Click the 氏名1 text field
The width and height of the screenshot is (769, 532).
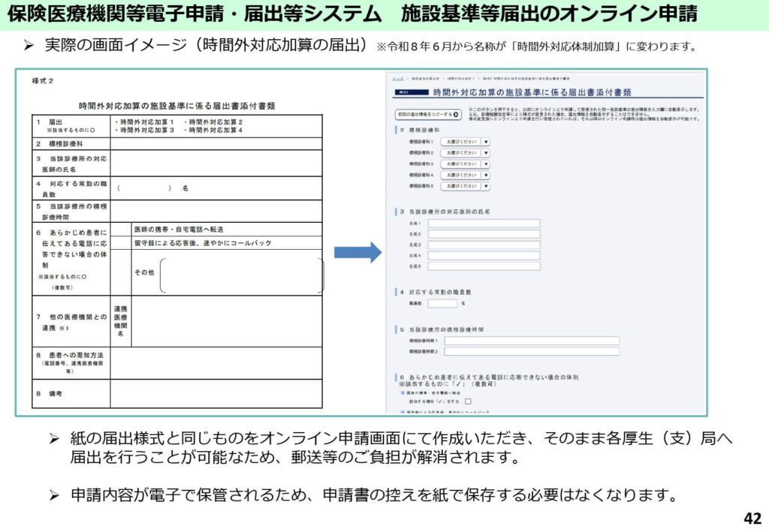click(484, 224)
